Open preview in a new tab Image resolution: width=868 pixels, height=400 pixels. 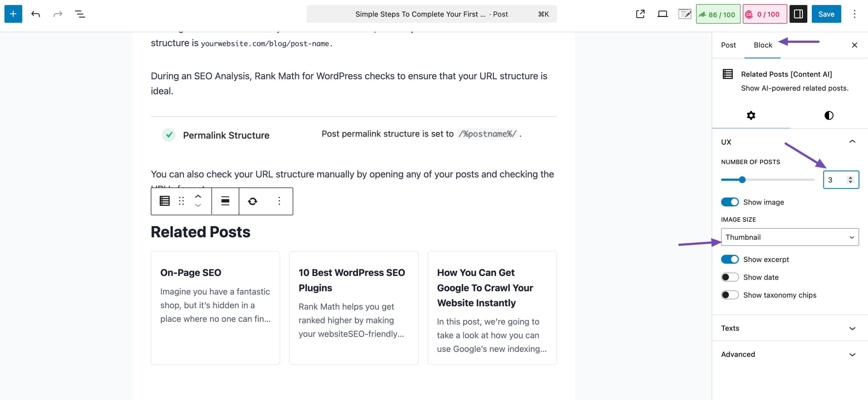640,14
